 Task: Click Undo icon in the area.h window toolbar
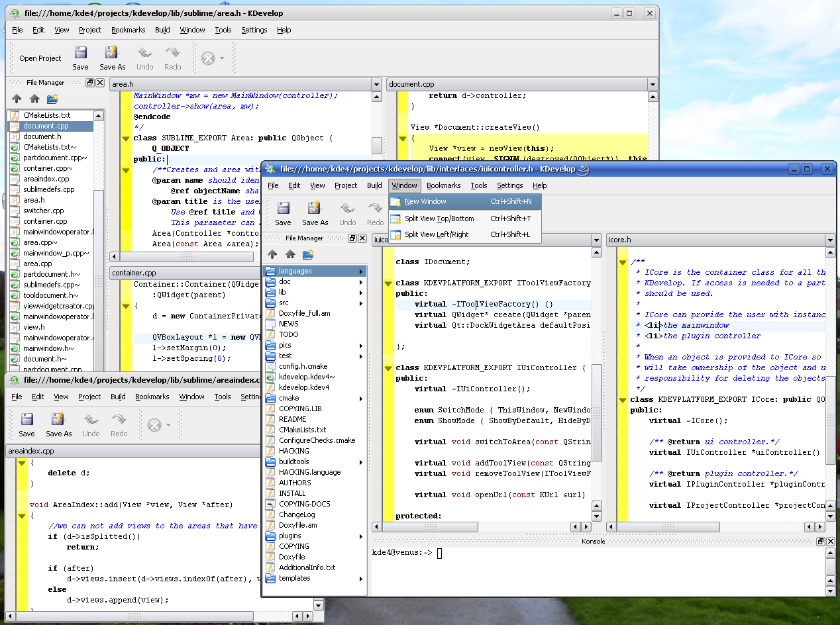[x=144, y=53]
